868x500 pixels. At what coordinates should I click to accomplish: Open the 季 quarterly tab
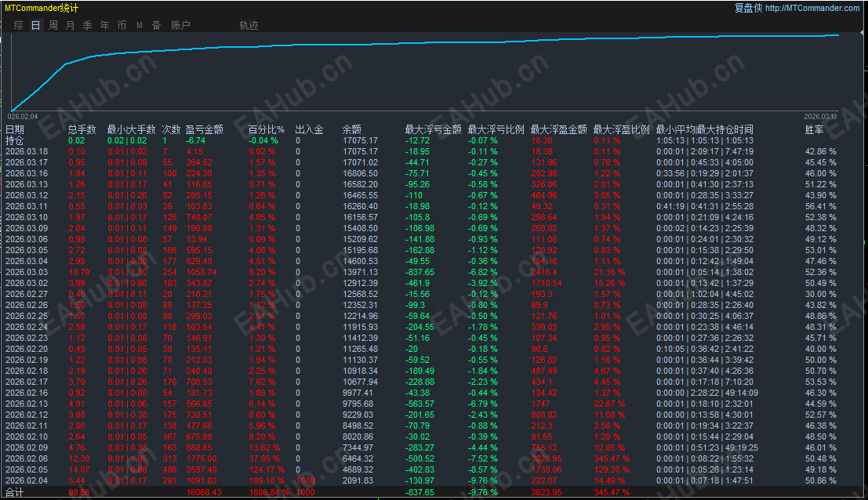tap(88, 25)
